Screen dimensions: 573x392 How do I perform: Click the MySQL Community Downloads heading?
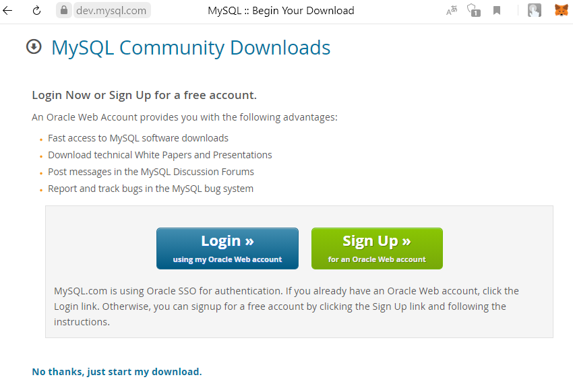[191, 48]
